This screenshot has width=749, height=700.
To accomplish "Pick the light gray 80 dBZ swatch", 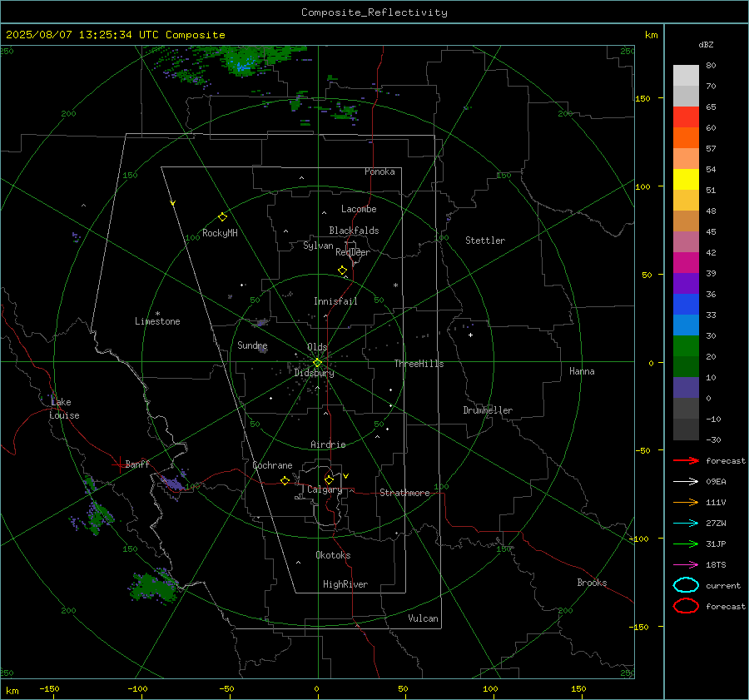I will [x=686, y=75].
